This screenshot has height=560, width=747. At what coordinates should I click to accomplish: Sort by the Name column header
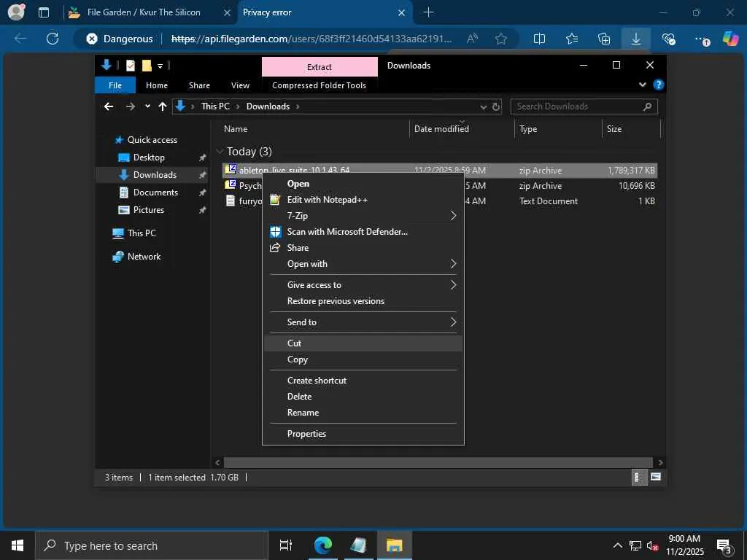tap(314, 128)
